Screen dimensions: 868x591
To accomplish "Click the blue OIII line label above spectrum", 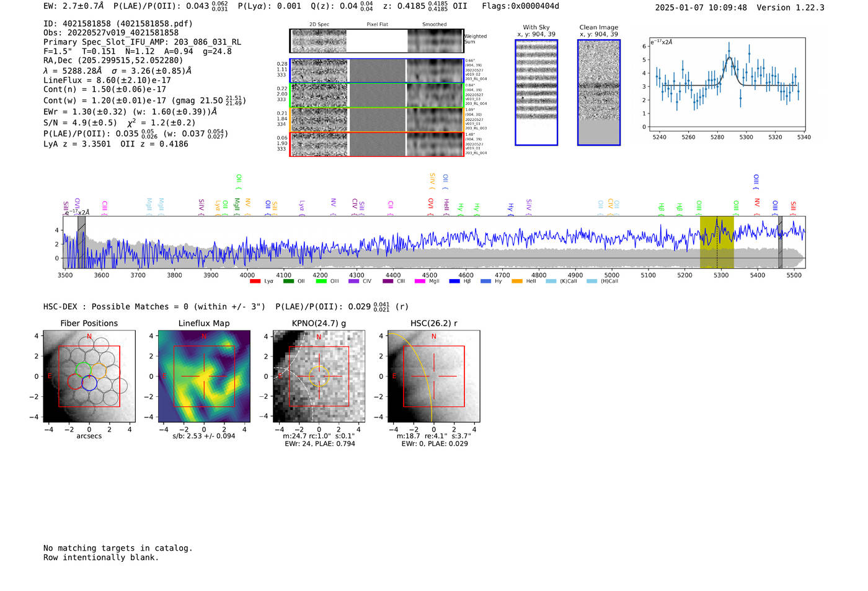I will point(756,181).
